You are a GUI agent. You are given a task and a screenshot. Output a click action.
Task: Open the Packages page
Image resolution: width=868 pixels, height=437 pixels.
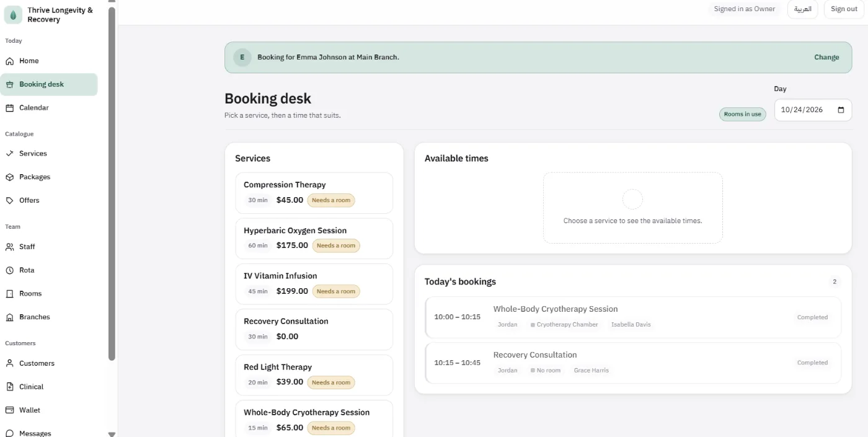[49, 177]
